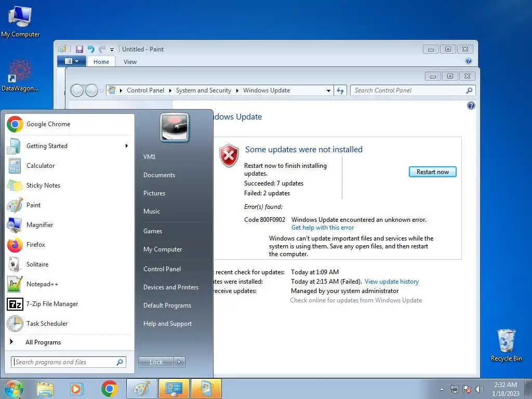Click the Lock button in Start menu
The image size is (532, 399).
click(x=156, y=362)
